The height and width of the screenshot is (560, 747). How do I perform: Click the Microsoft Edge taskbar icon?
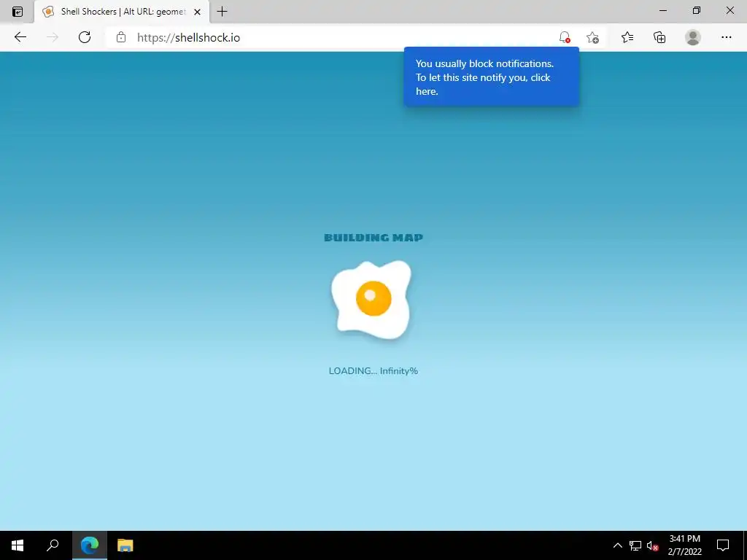(x=90, y=545)
